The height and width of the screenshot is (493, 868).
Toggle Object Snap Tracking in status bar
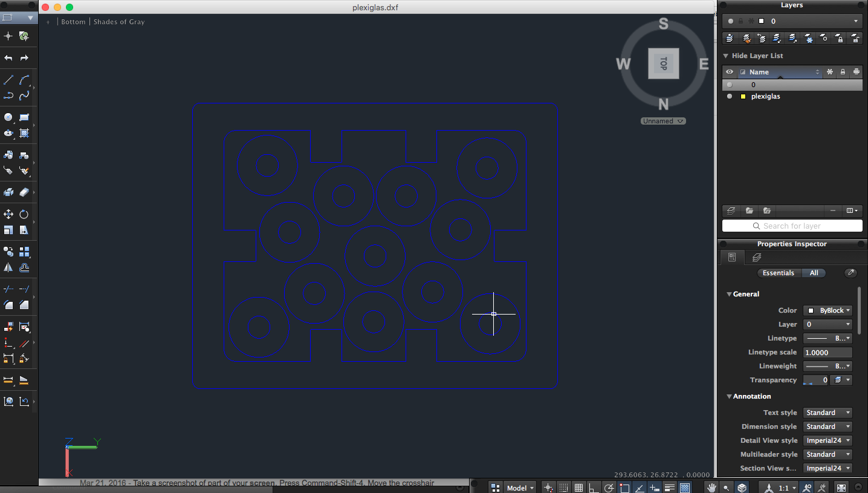(x=640, y=488)
